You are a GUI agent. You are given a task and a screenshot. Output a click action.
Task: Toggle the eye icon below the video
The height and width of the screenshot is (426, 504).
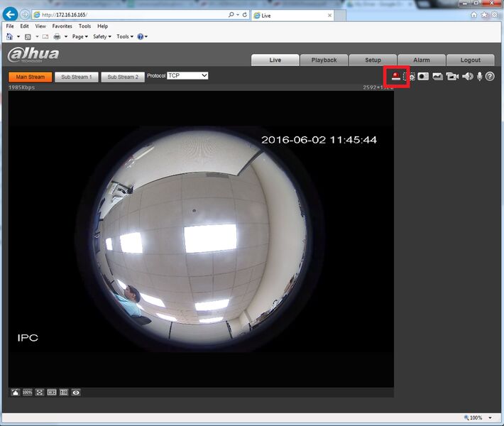[x=76, y=392]
